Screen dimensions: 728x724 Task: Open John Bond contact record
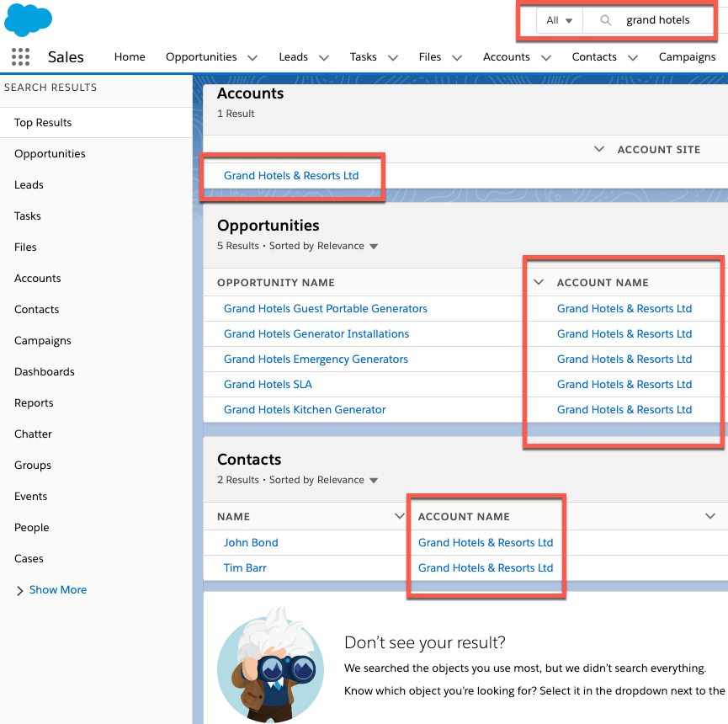251,543
